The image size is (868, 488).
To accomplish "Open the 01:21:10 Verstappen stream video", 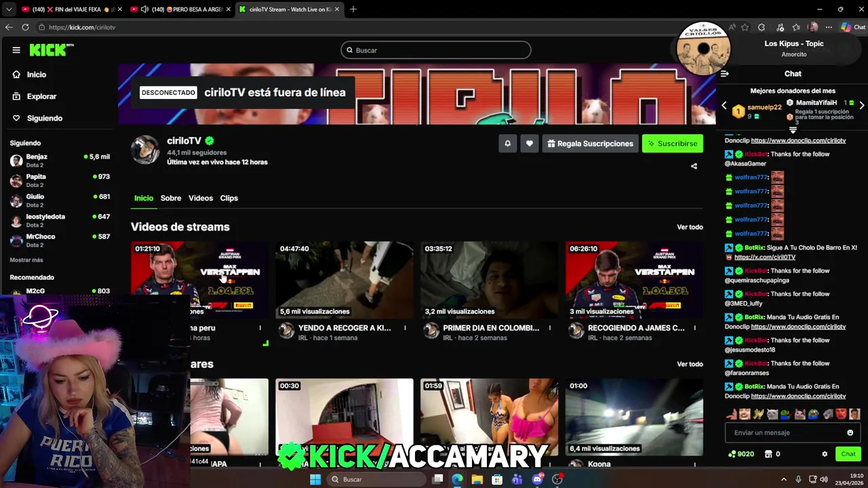I will point(199,279).
